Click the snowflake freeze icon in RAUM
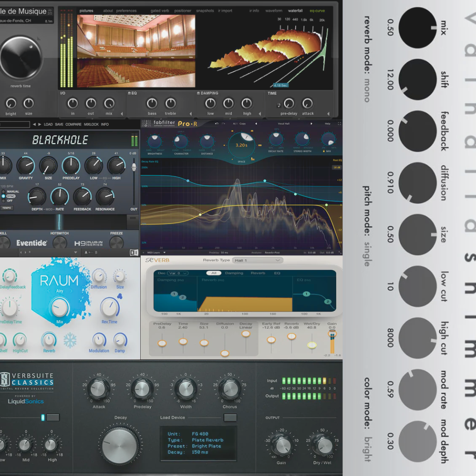Viewport: 476px width, 476px height. [x=70, y=340]
